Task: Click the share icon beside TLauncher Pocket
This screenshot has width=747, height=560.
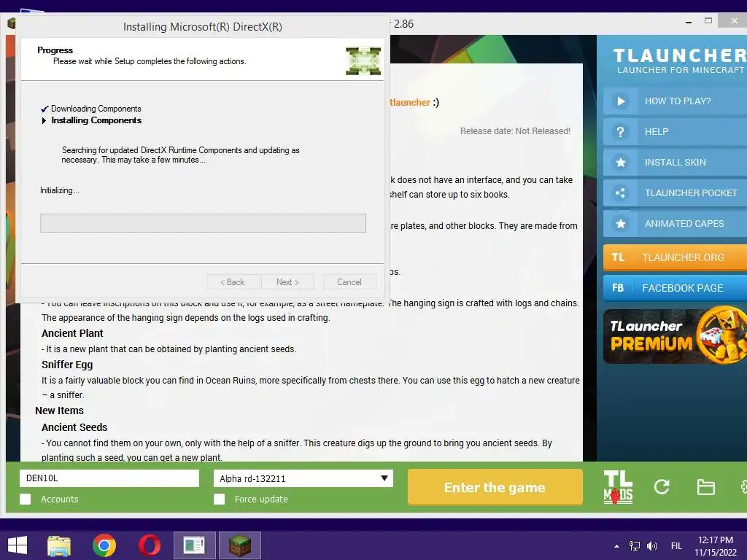Action: point(620,192)
